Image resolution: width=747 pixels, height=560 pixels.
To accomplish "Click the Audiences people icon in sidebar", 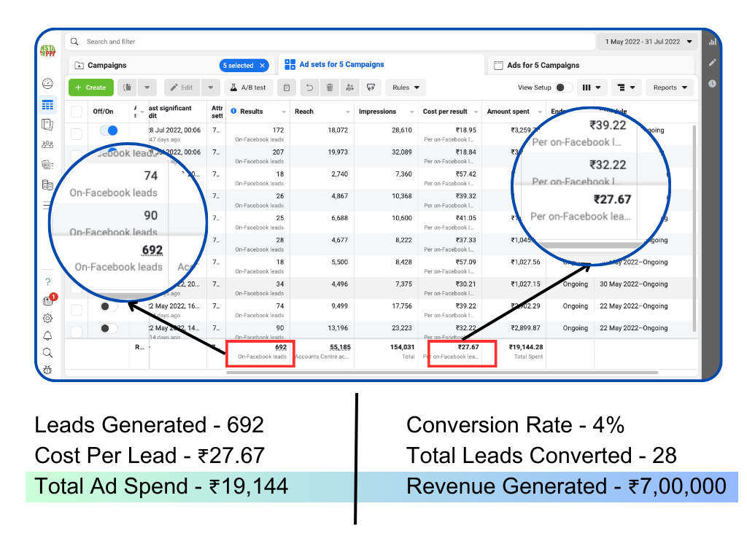I will pyautogui.click(x=47, y=144).
